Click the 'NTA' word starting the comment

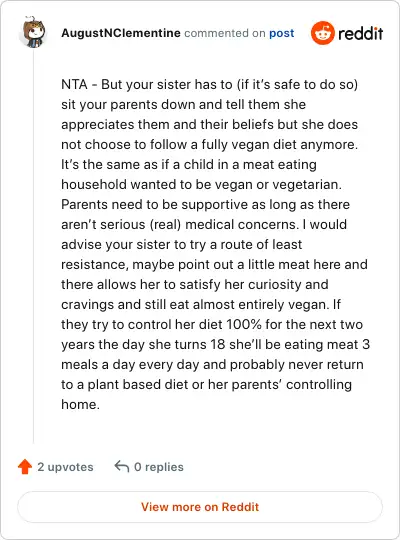74,85
